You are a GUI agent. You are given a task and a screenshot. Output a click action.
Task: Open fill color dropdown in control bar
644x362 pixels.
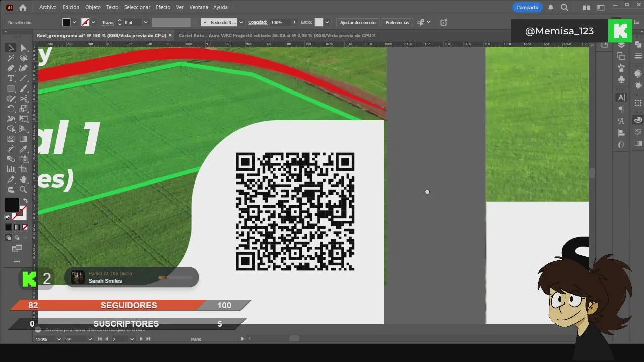[x=74, y=22]
